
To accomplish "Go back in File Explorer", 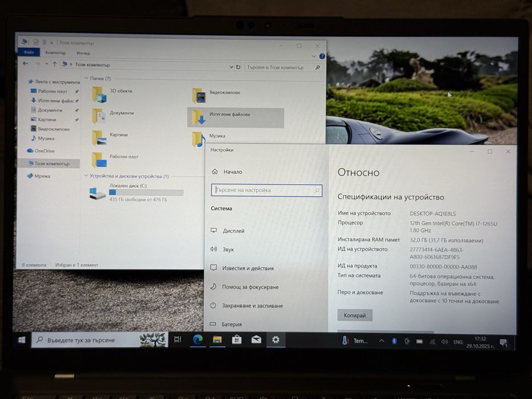I will tap(26, 63).
